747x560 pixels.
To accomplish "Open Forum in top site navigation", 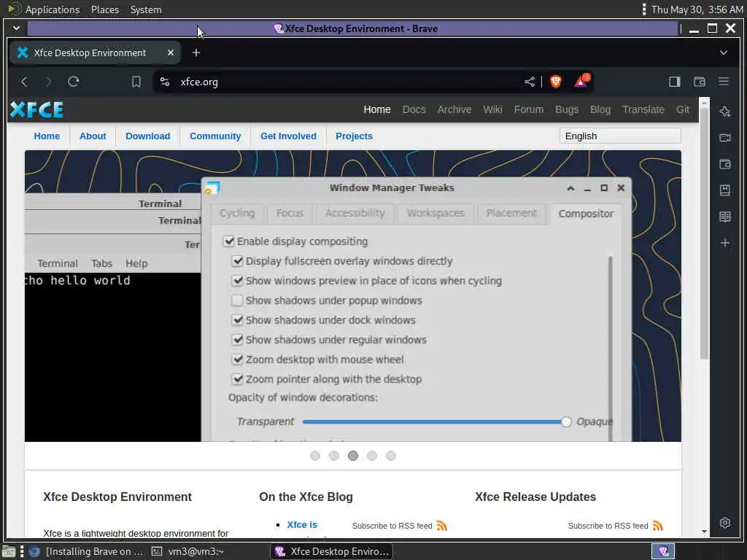I will (529, 109).
